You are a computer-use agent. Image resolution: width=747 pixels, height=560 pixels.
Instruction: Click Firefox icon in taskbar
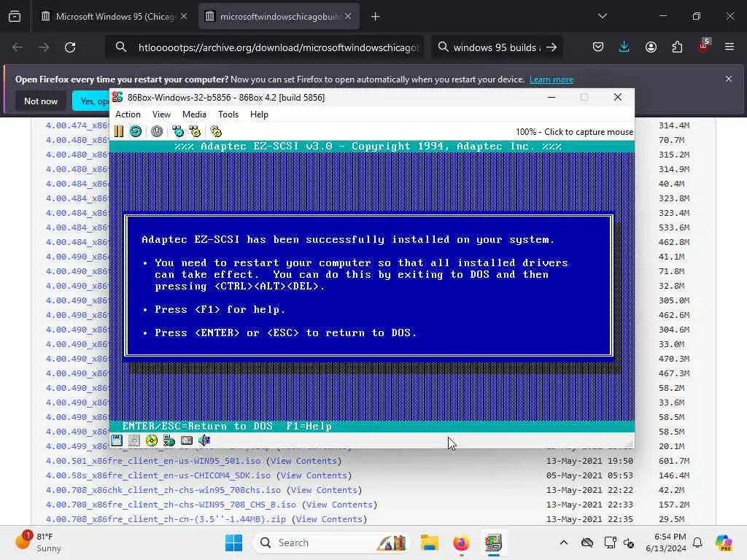click(x=461, y=542)
